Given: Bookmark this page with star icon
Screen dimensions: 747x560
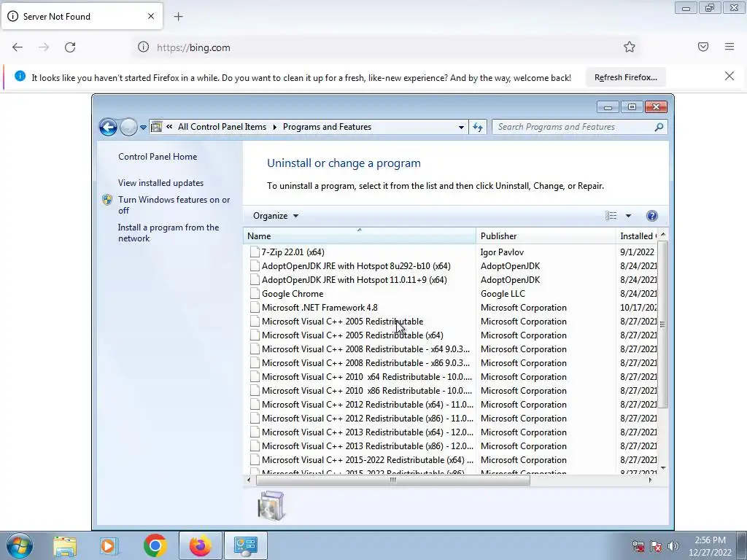Looking at the screenshot, I should (x=630, y=47).
